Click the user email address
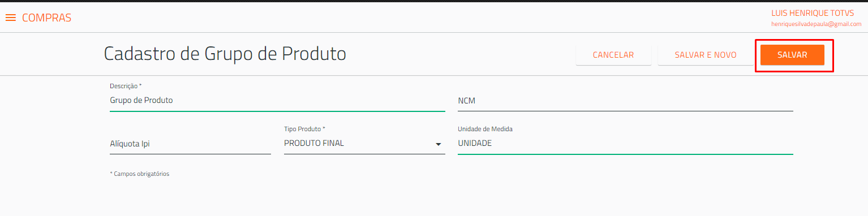The image size is (868, 216). pyautogui.click(x=816, y=24)
